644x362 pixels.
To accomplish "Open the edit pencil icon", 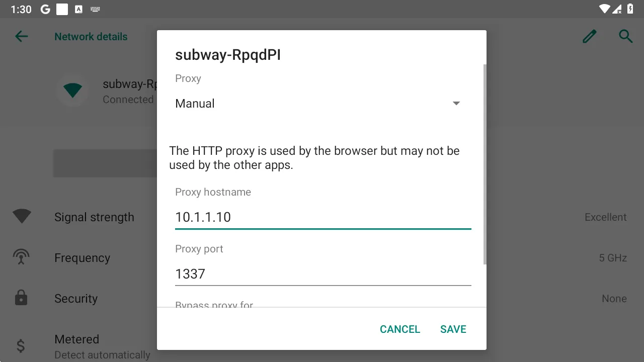I will [589, 36].
